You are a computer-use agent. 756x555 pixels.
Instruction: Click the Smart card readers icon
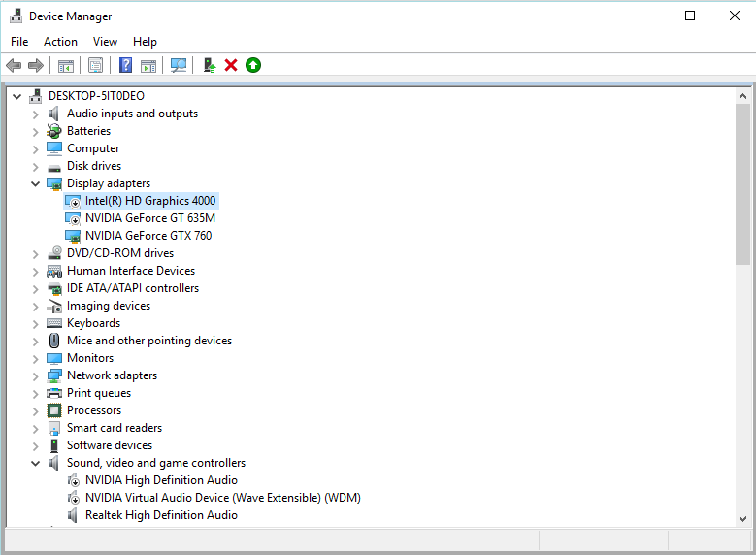(54, 428)
